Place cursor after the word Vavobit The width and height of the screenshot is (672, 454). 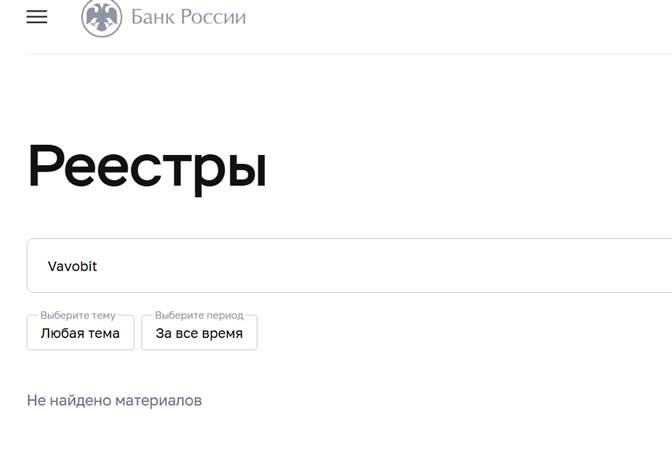tap(98, 266)
